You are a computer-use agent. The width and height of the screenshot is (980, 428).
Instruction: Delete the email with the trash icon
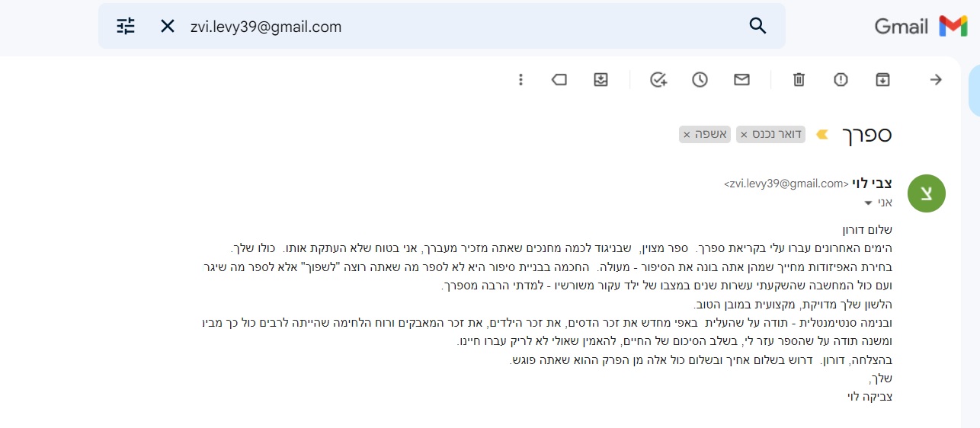(799, 80)
